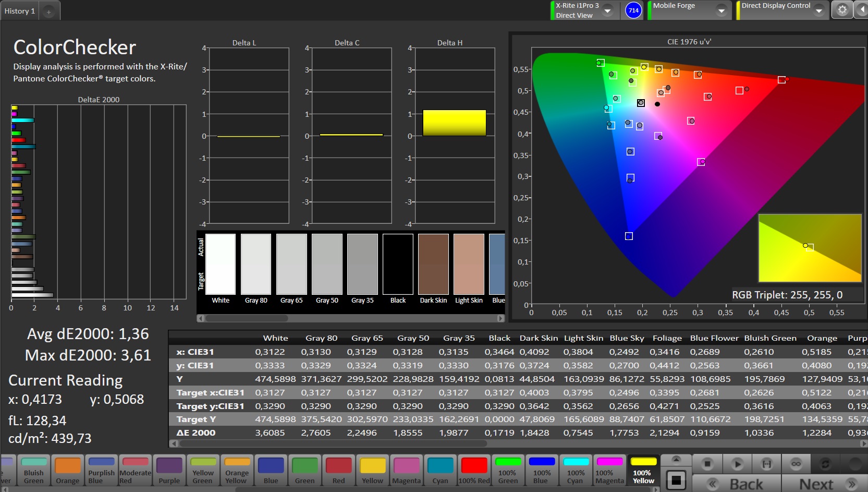
Task: Click the blue 714 meter indicator circle
Action: pyautogui.click(x=633, y=10)
